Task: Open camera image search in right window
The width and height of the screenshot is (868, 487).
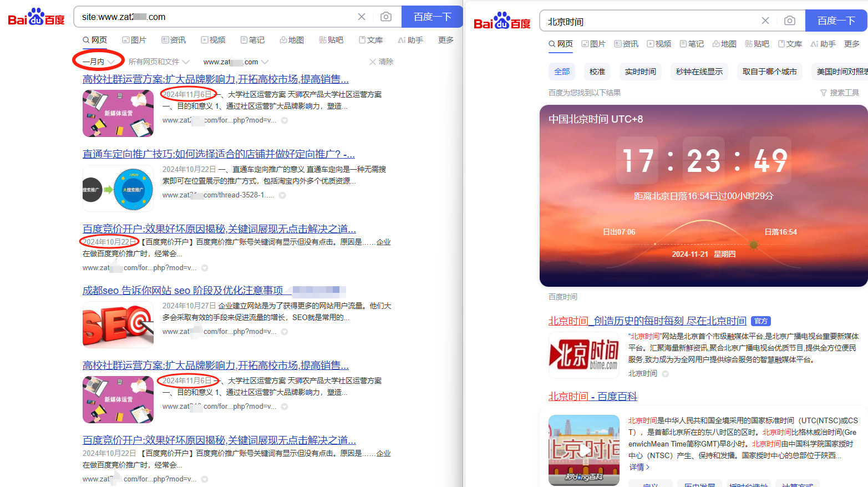Action: pyautogui.click(x=790, y=21)
